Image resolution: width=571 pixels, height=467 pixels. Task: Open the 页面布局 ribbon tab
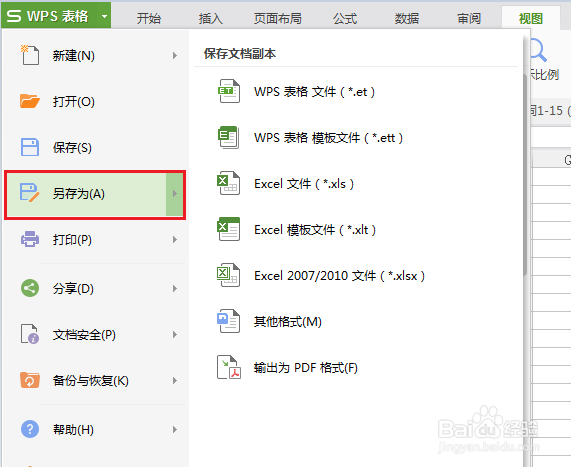(x=278, y=18)
